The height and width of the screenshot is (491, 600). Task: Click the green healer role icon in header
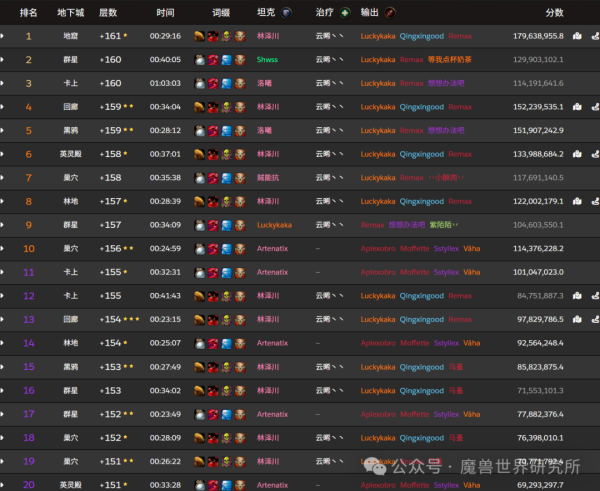pos(345,13)
